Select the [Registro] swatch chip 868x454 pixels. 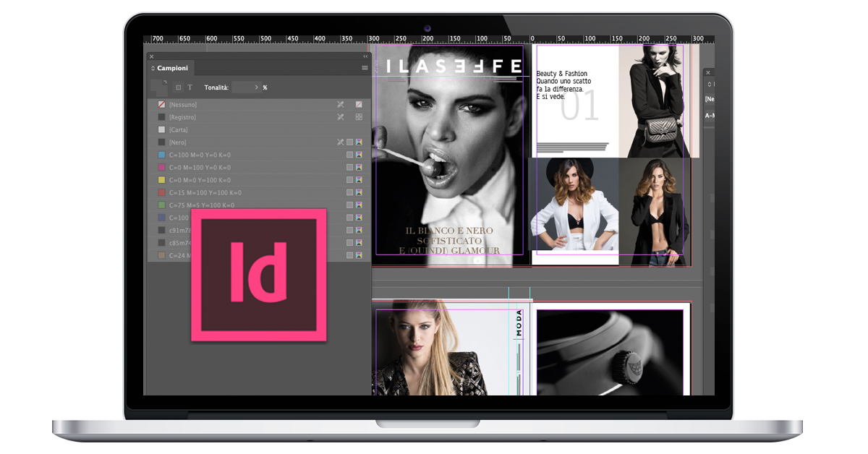point(162,117)
